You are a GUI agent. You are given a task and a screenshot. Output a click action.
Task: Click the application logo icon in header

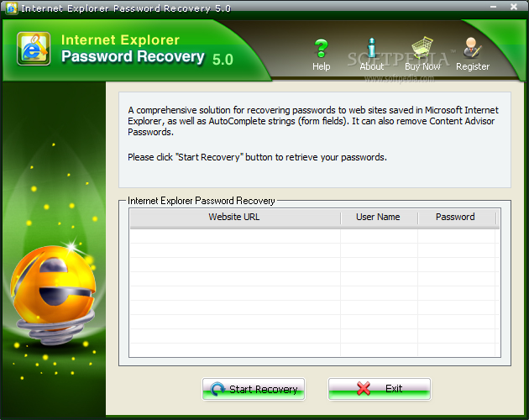[x=34, y=49]
